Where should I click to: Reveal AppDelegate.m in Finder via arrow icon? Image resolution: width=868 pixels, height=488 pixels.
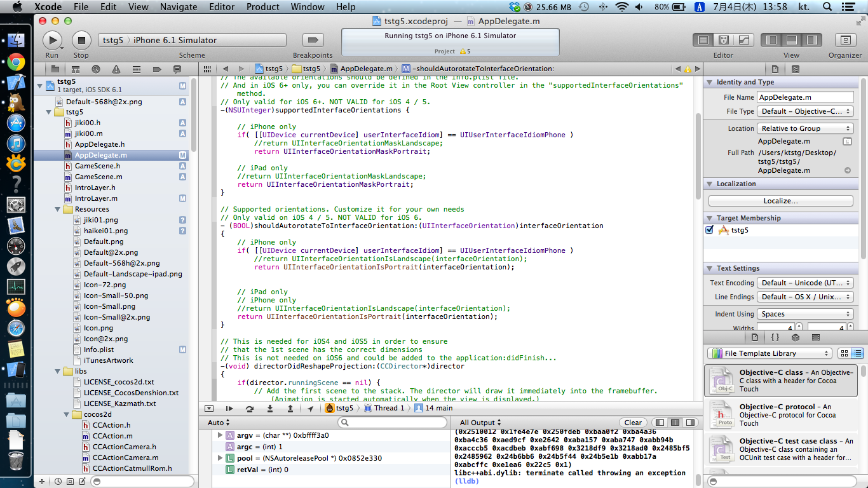click(847, 170)
